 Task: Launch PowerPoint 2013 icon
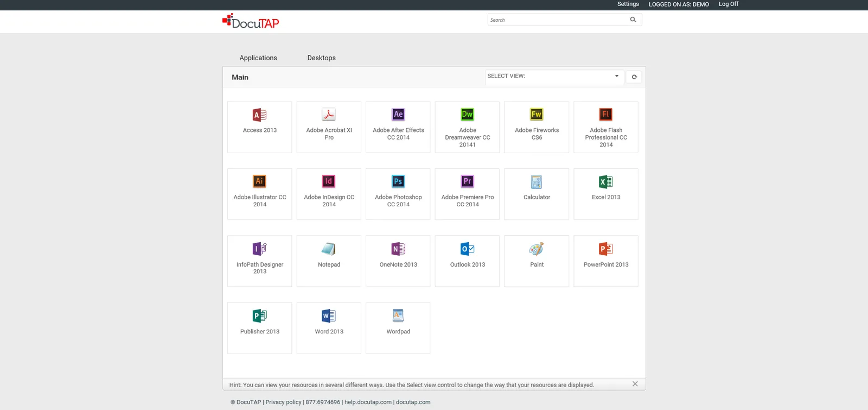coord(606,249)
